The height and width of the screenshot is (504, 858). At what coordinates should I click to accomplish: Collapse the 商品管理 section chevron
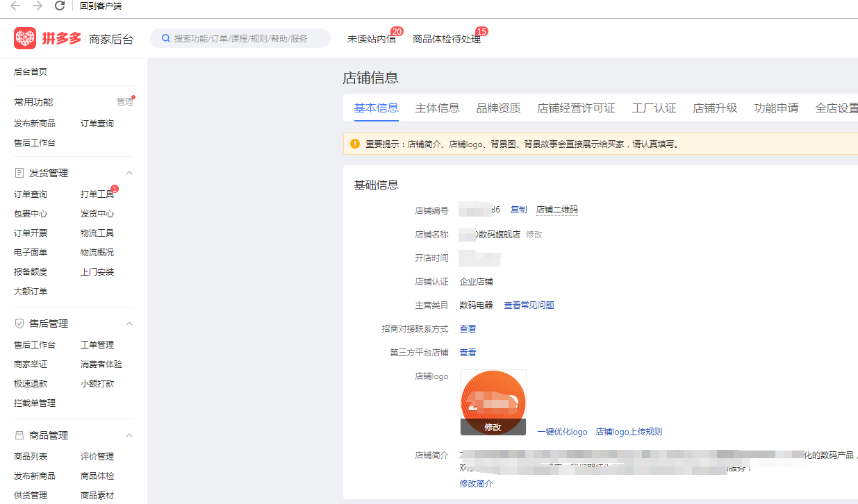(x=129, y=436)
